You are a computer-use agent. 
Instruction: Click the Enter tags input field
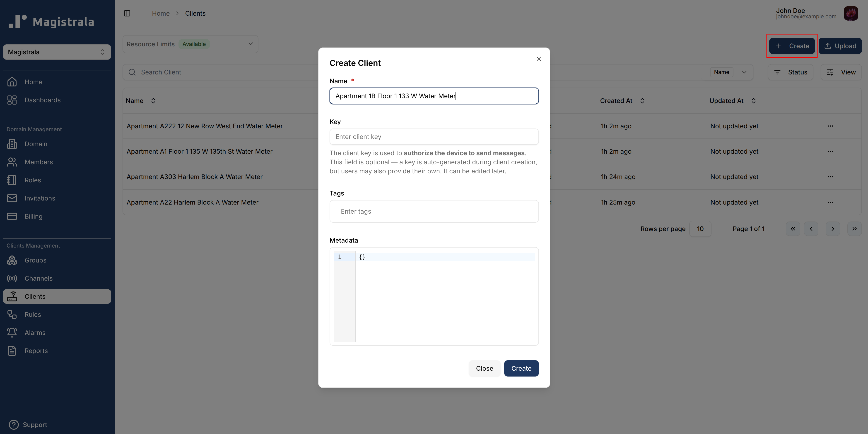(434, 211)
